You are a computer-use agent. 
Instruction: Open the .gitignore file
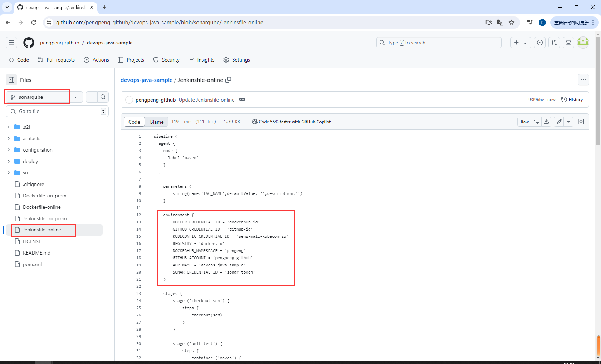(33, 184)
